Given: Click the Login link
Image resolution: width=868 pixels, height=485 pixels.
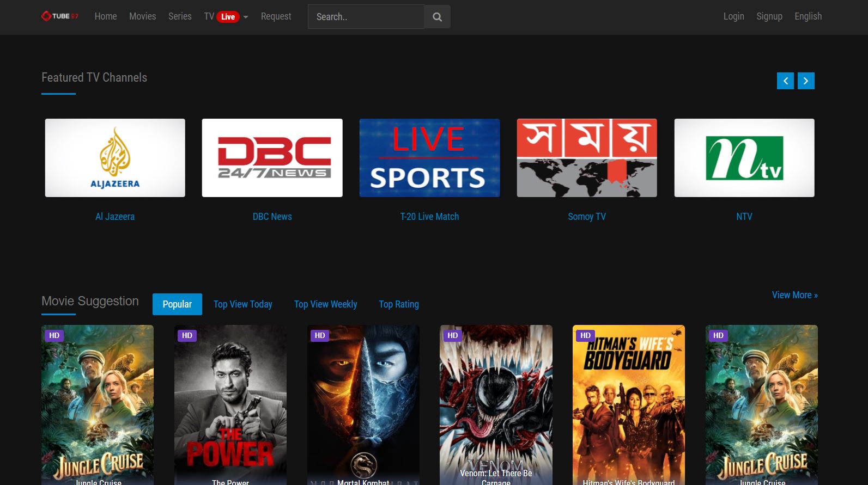Looking at the screenshot, I should click(733, 16).
